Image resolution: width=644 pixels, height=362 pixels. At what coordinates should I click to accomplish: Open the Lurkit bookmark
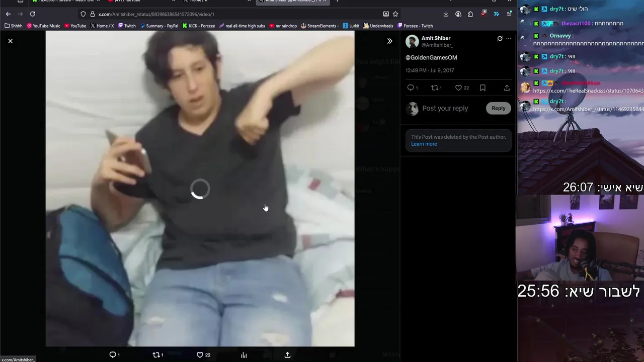pos(351,26)
